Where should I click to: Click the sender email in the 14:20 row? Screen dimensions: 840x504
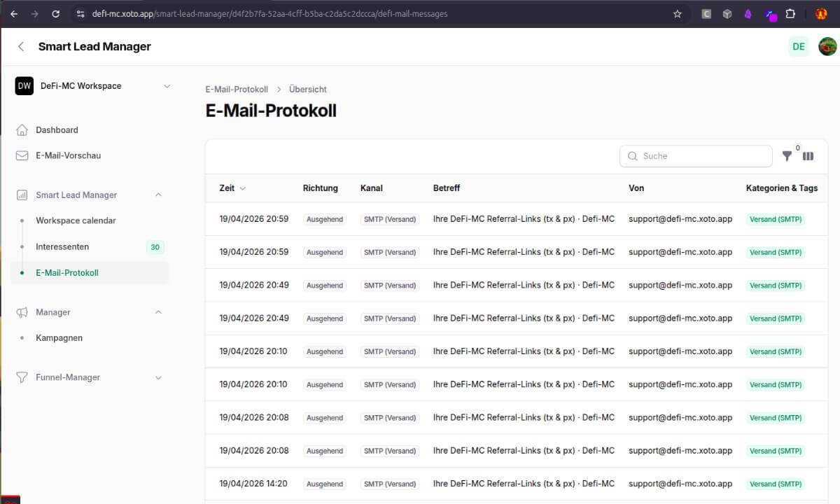[680, 484]
